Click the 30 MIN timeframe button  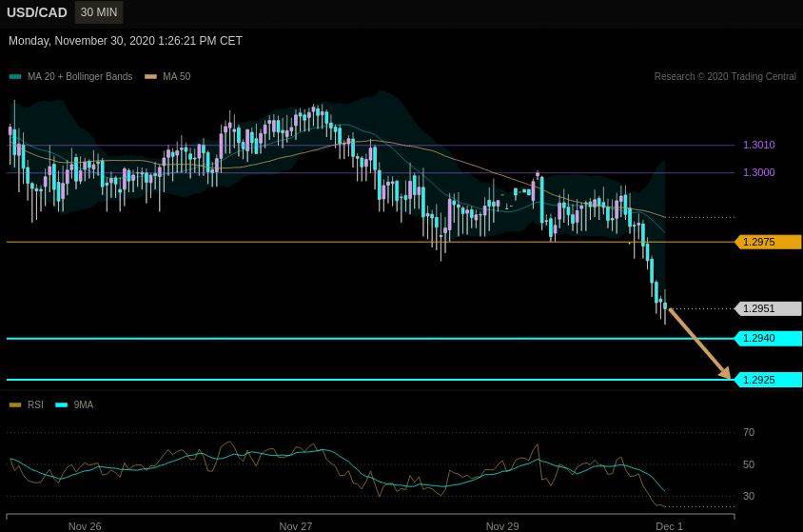click(x=99, y=12)
